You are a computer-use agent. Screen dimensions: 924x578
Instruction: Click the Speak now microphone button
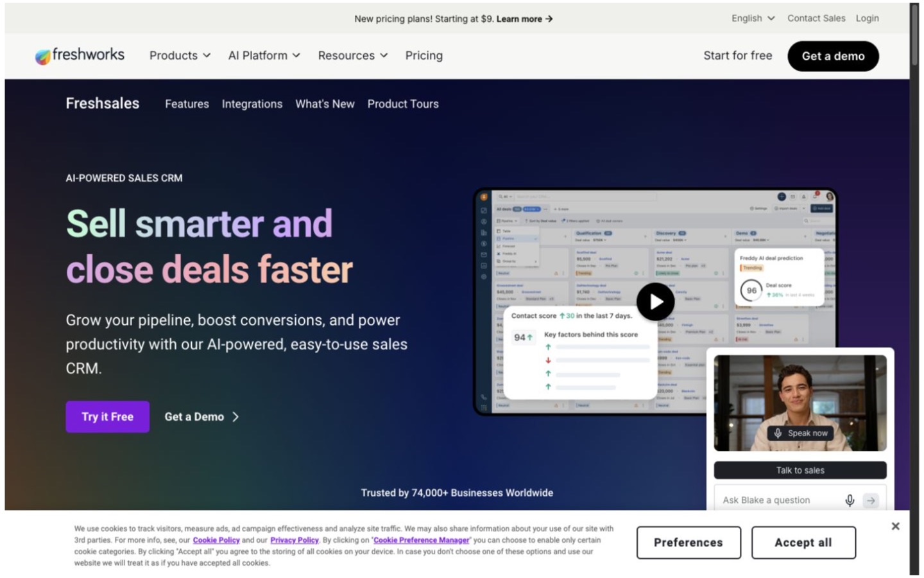point(800,433)
